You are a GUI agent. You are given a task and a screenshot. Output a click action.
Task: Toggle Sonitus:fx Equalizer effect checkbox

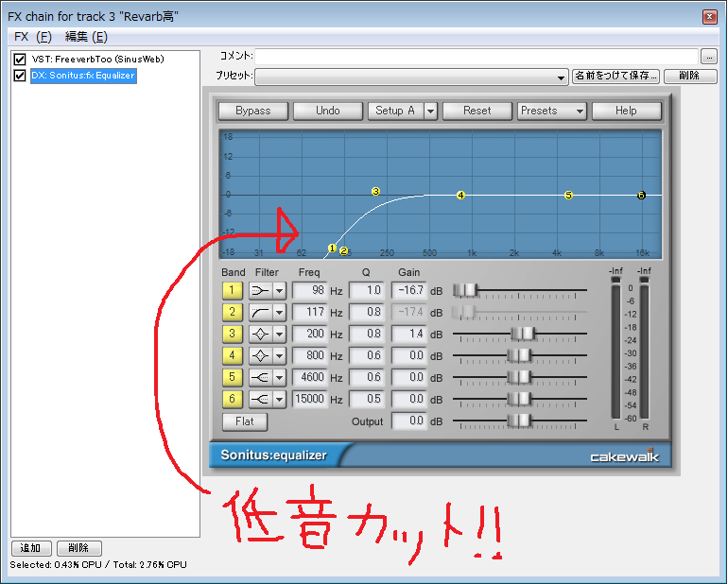(20, 76)
